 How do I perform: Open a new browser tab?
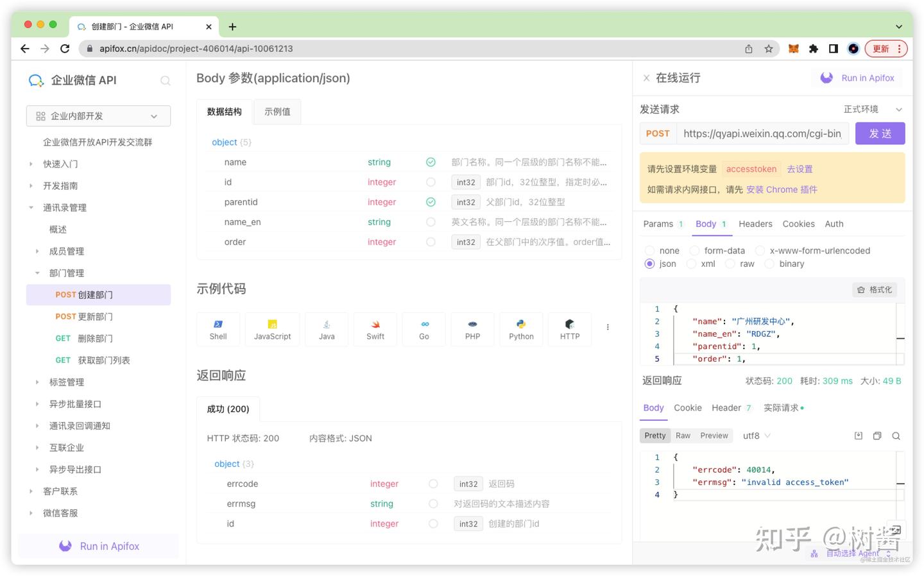232,26
